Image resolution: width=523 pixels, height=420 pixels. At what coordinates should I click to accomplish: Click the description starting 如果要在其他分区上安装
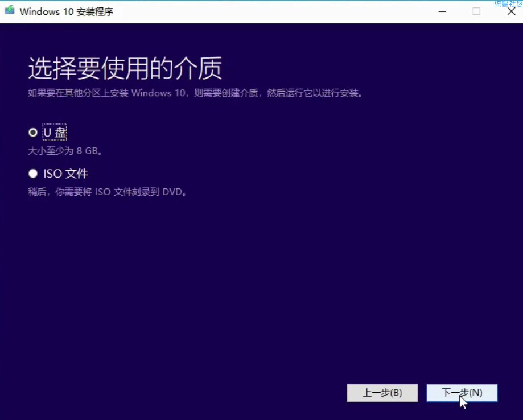point(195,93)
